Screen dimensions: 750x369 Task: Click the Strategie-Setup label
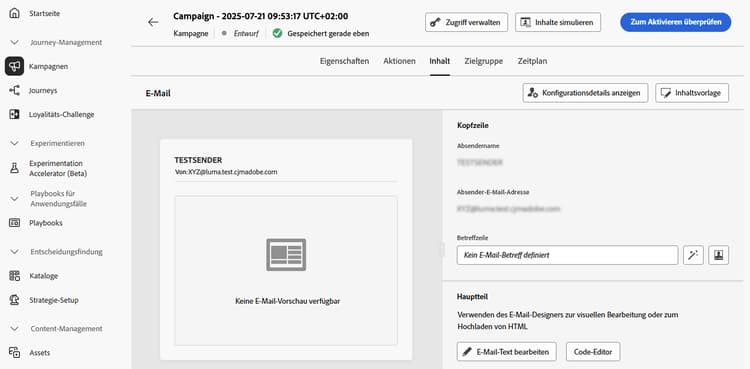54,300
